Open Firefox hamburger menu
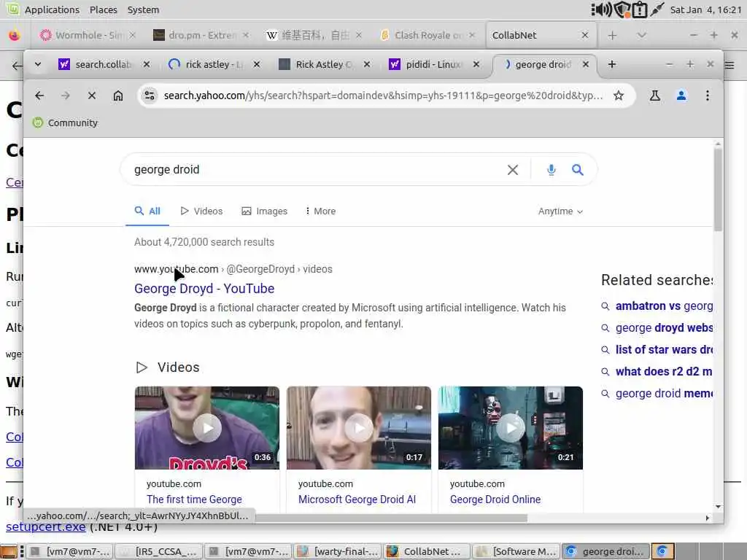 tap(729, 65)
